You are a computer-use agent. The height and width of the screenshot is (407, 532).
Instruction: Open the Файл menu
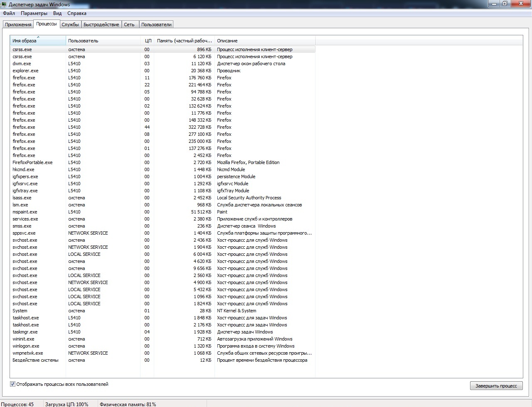coord(9,13)
